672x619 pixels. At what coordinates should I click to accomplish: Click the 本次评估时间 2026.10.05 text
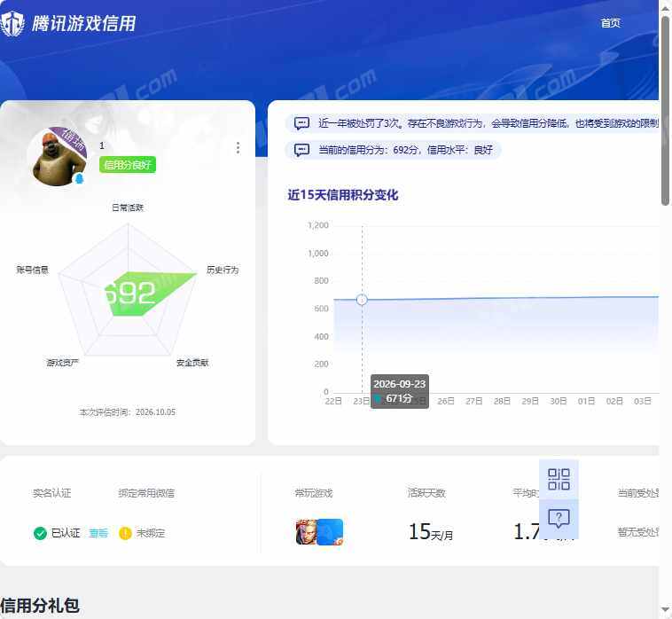pos(128,412)
